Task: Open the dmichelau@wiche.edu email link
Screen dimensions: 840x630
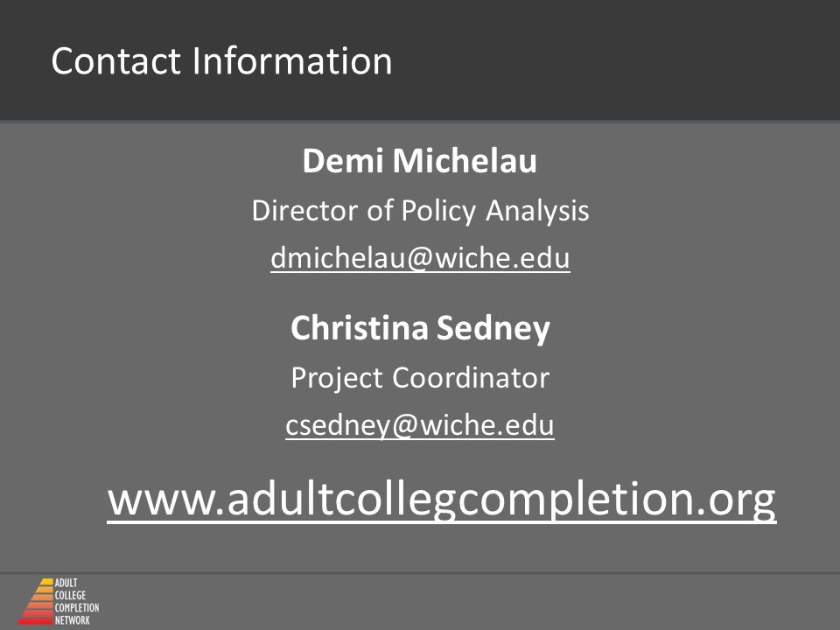Action: (x=420, y=258)
